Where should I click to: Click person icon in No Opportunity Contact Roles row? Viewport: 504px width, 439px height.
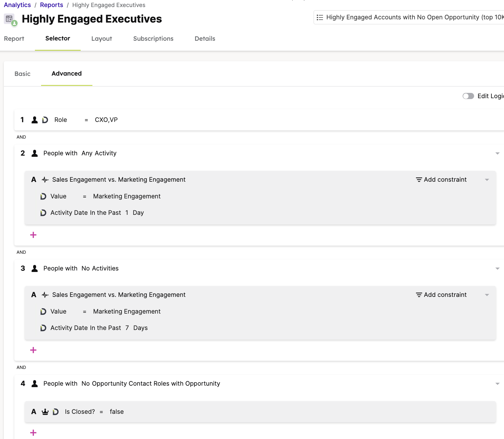(35, 384)
